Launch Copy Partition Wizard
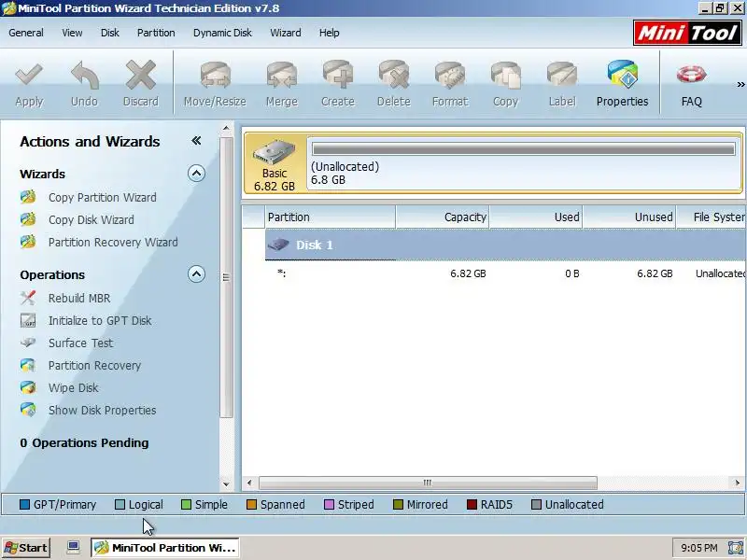This screenshot has width=747, height=560. (x=103, y=197)
